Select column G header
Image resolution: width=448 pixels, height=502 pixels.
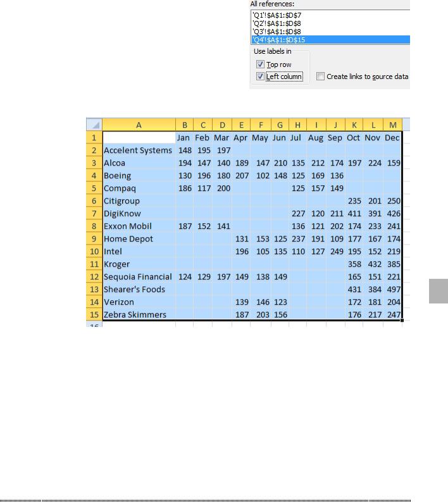pyautogui.click(x=280, y=125)
